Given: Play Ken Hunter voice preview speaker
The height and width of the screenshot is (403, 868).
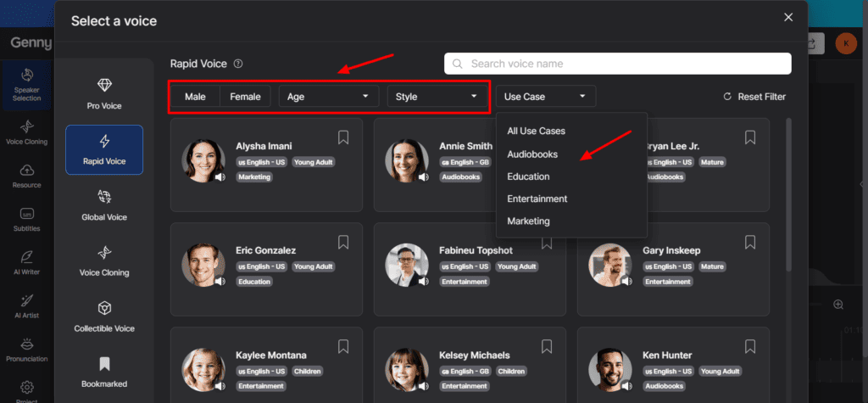Looking at the screenshot, I should [x=627, y=386].
